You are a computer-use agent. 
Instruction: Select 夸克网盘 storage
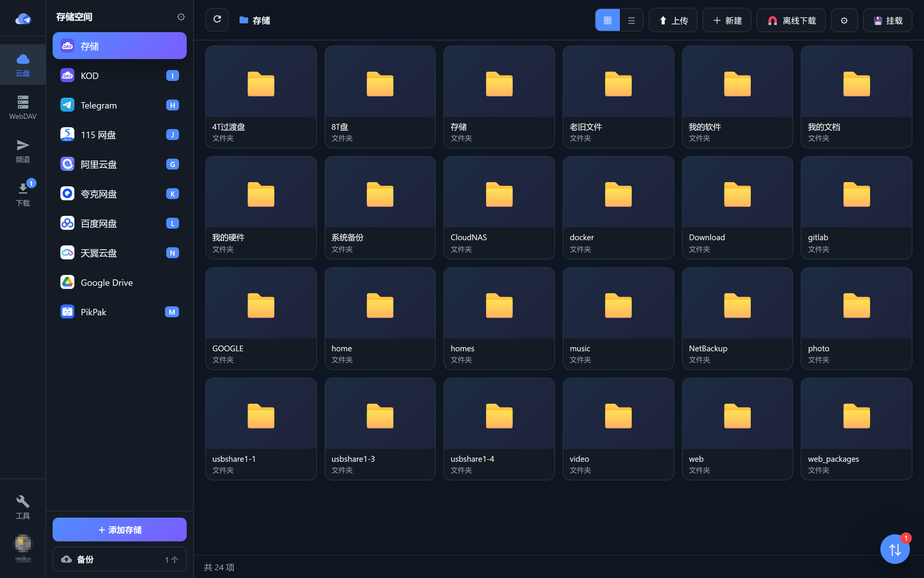(119, 194)
